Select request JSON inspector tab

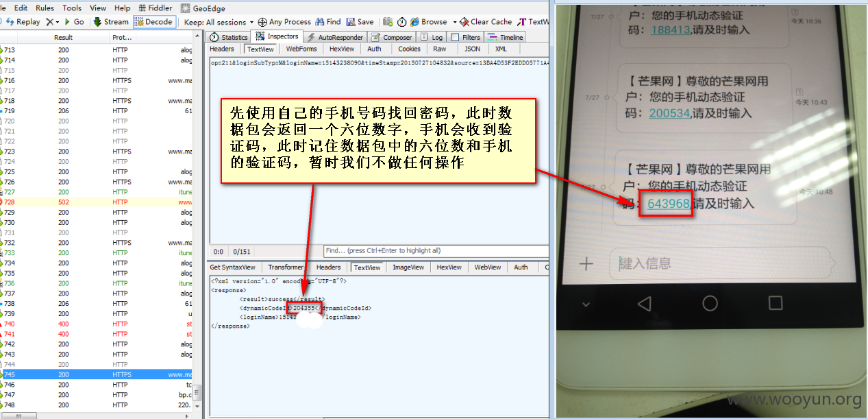point(473,49)
